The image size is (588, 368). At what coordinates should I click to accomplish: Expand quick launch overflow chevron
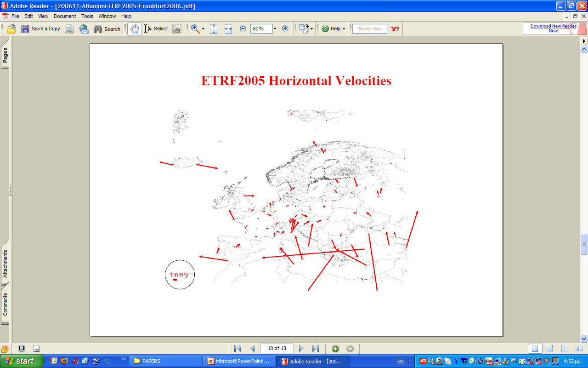124,359
